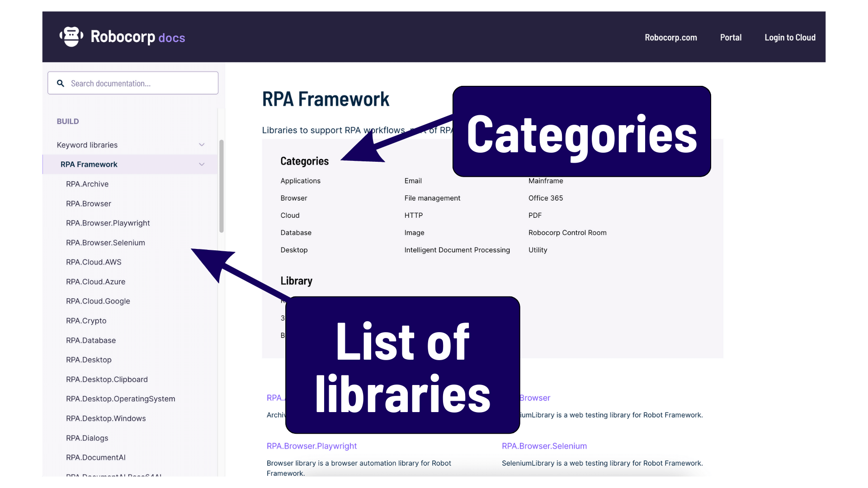The height and width of the screenshot is (488, 868).
Task: Click the Library heading
Action: [297, 281]
